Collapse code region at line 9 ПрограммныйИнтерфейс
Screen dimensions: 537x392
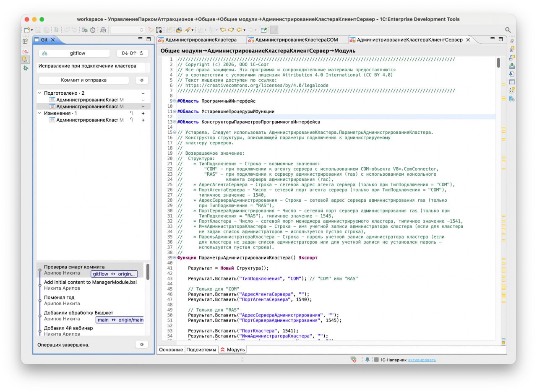click(175, 101)
